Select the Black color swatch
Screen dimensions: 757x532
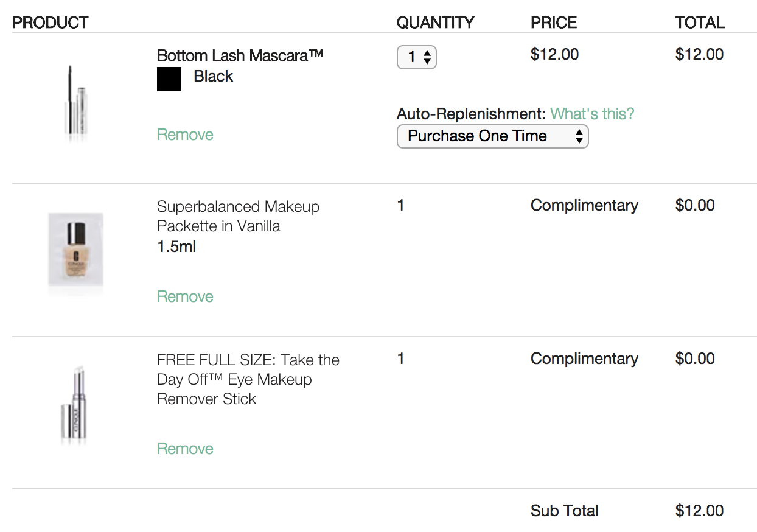(169, 79)
